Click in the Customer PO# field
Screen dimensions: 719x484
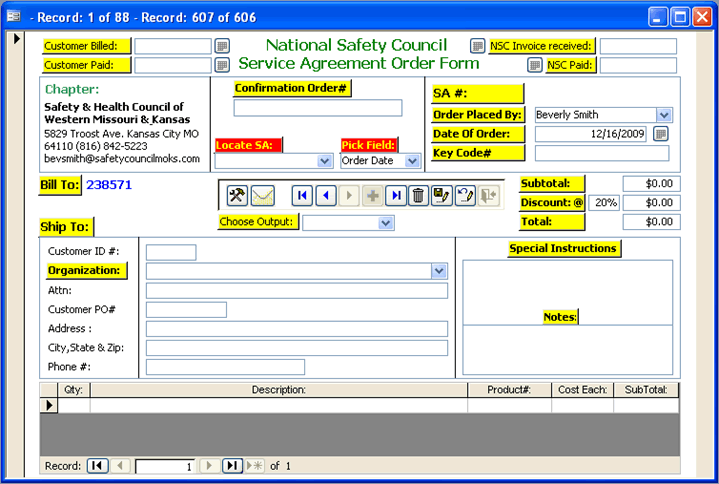[x=186, y=310]
